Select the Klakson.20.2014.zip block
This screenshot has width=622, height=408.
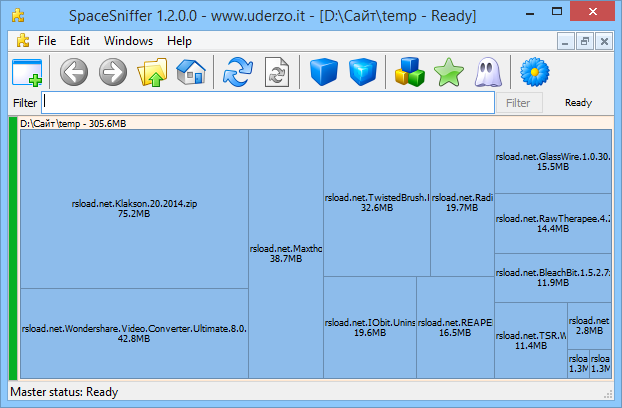click(134, 209)
